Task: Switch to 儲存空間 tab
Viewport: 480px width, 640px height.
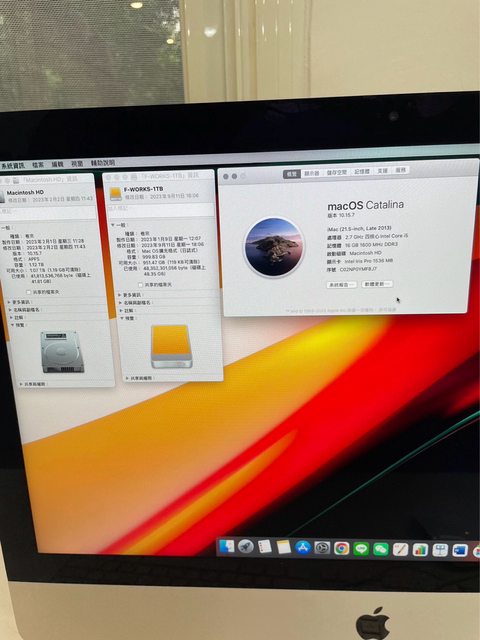Action: click(x=337, y=172)
